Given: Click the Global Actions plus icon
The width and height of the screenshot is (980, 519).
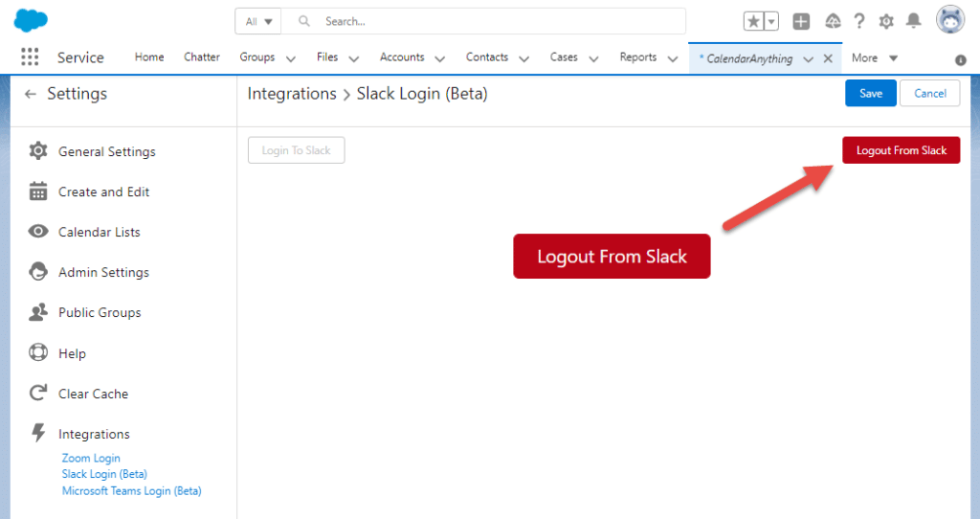Looking at the screenshot, I should click(x=801, y=21).
